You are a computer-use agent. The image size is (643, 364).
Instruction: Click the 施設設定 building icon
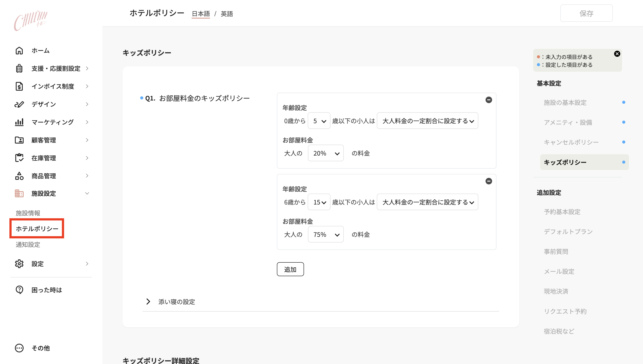tap(19, 194)
